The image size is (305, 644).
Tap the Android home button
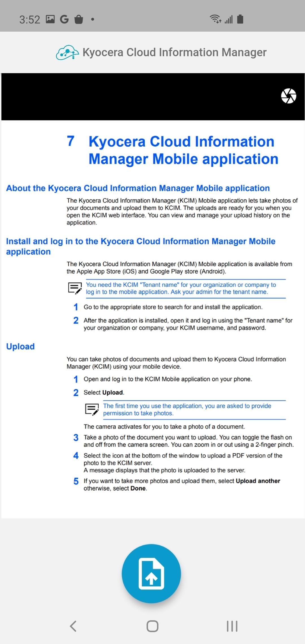[152, 626]
